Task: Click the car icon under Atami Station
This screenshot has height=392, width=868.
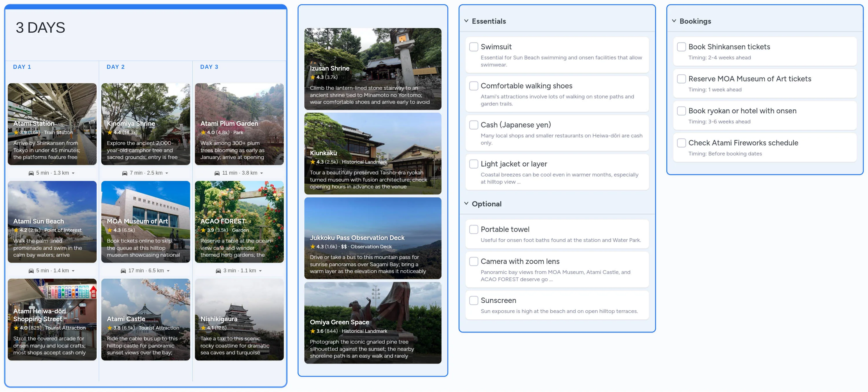Action: pyautogui.click(x=31, y=173)
